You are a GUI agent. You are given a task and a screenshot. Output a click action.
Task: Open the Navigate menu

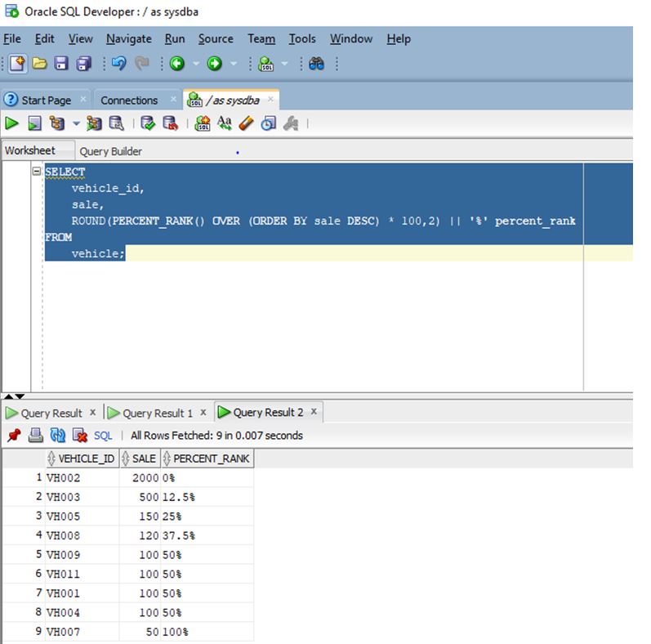point(129,38)
